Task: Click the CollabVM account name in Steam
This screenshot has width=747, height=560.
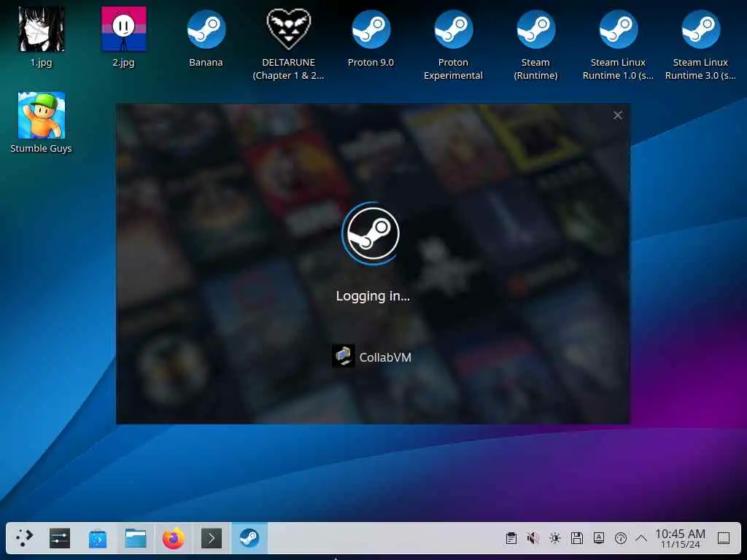Action: [385, 357]
